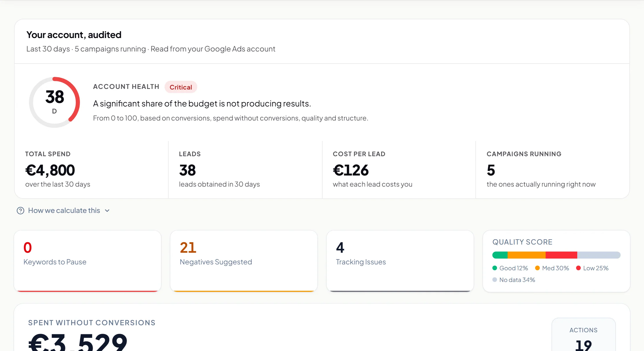
Task: Open the Tracking Issues card
Action: (x=400, y=261)
